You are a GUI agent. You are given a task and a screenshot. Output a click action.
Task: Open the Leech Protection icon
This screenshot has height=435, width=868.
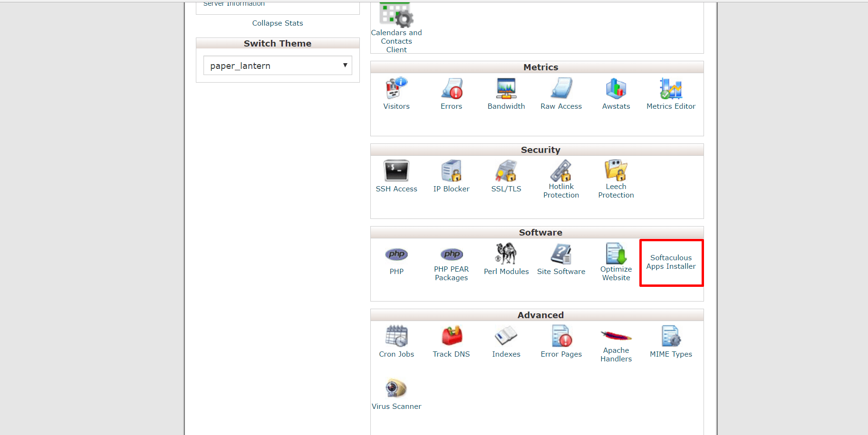coord(616,170)
